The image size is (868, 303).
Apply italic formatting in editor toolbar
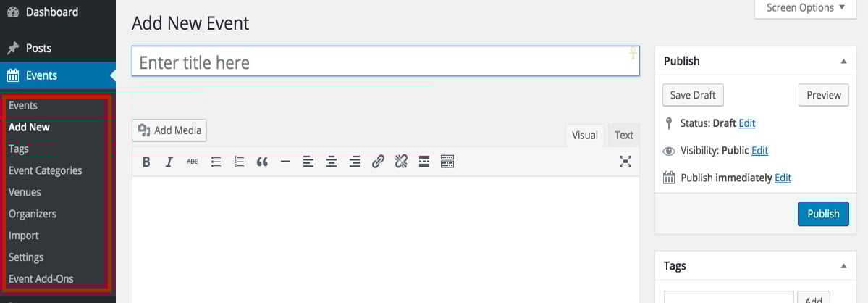coord(169,162)
